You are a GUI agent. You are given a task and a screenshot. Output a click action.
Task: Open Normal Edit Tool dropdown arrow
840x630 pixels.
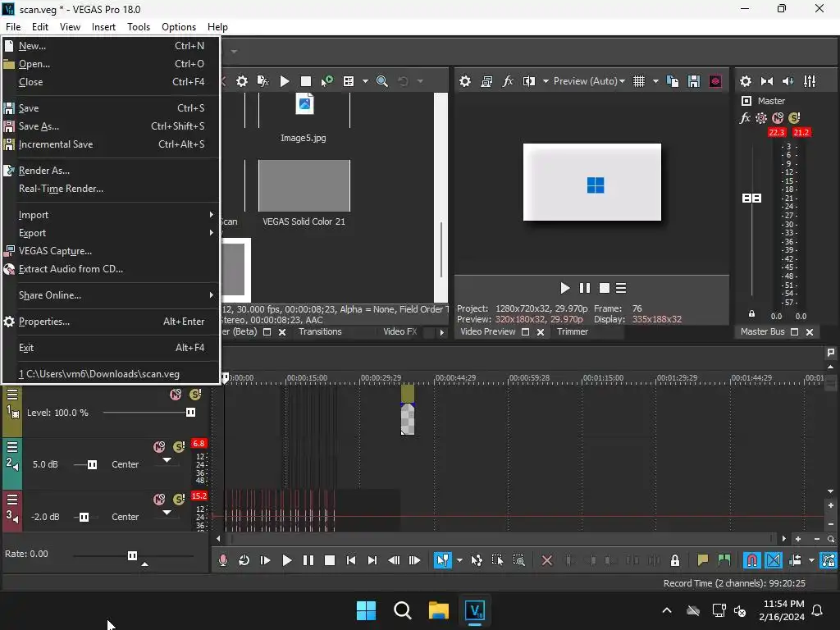[x=459, y=560]
